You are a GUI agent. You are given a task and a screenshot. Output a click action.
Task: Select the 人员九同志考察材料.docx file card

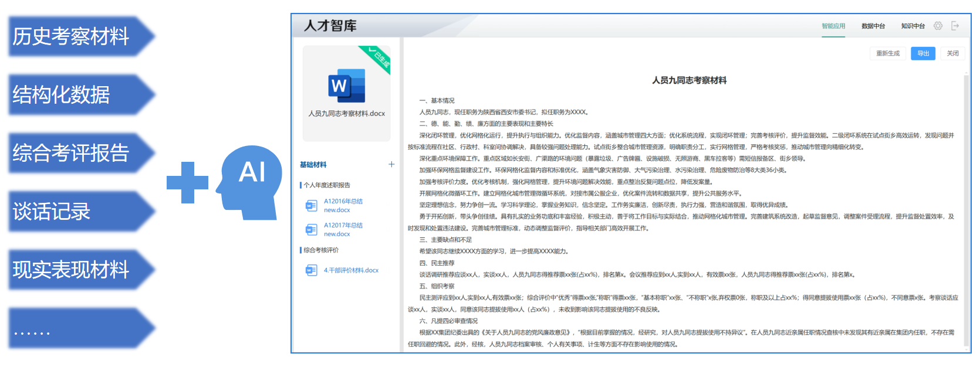tap(347, 93)
